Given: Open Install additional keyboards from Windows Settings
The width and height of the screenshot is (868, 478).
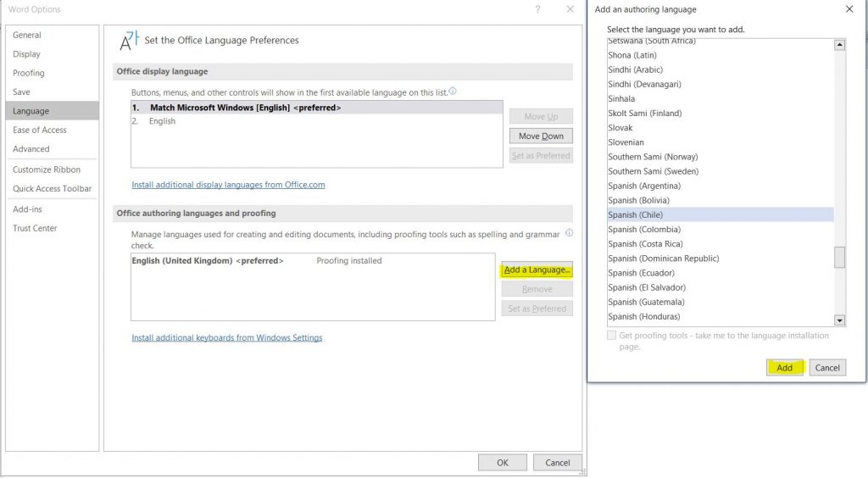Looking at the screenshot, I should pyautogui.click(x=226, y=338).
